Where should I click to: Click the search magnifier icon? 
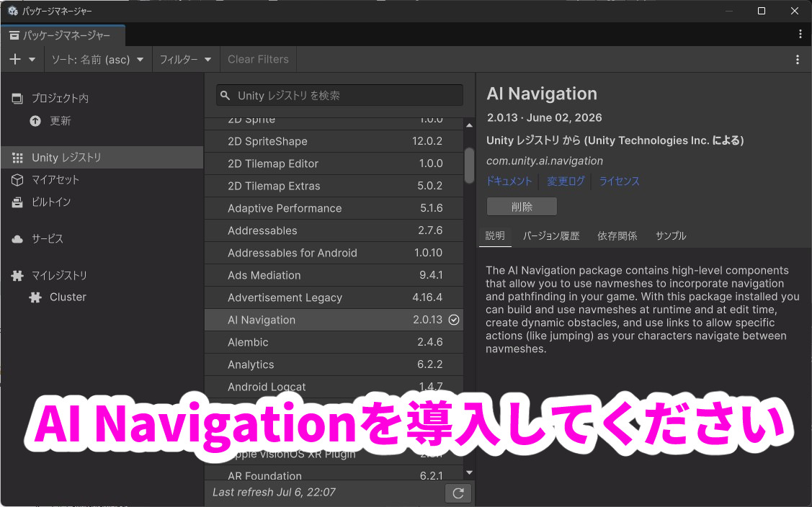pyautogui.click(x=225, y=95)
